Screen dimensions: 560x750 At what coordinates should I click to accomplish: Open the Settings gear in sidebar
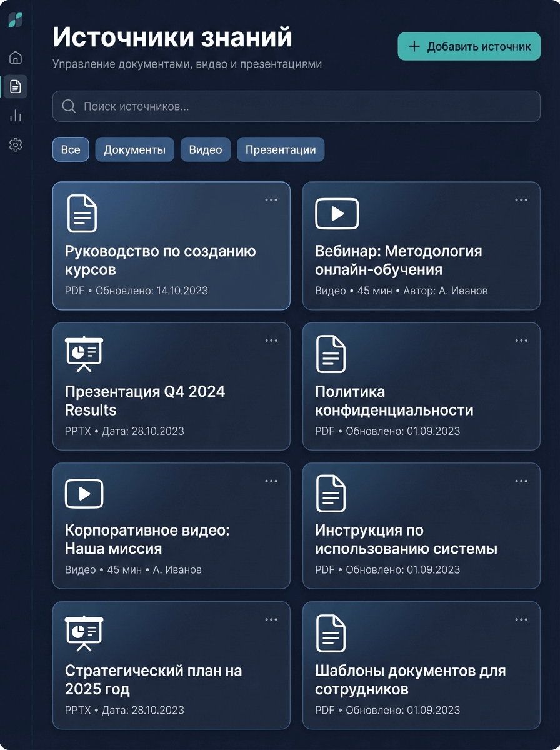tap(15, 144)
